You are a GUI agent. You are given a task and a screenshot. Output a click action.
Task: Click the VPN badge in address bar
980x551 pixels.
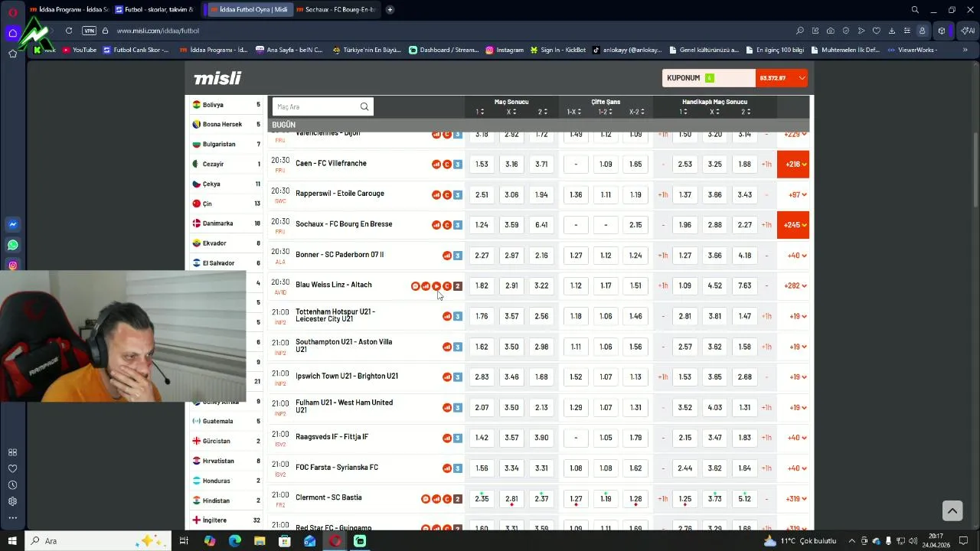(90, 31)
